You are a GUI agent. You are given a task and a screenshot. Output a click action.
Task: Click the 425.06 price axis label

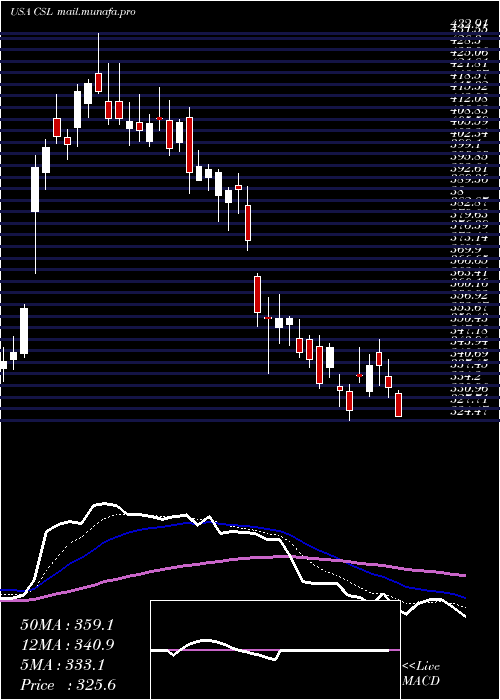coord(468,53)
